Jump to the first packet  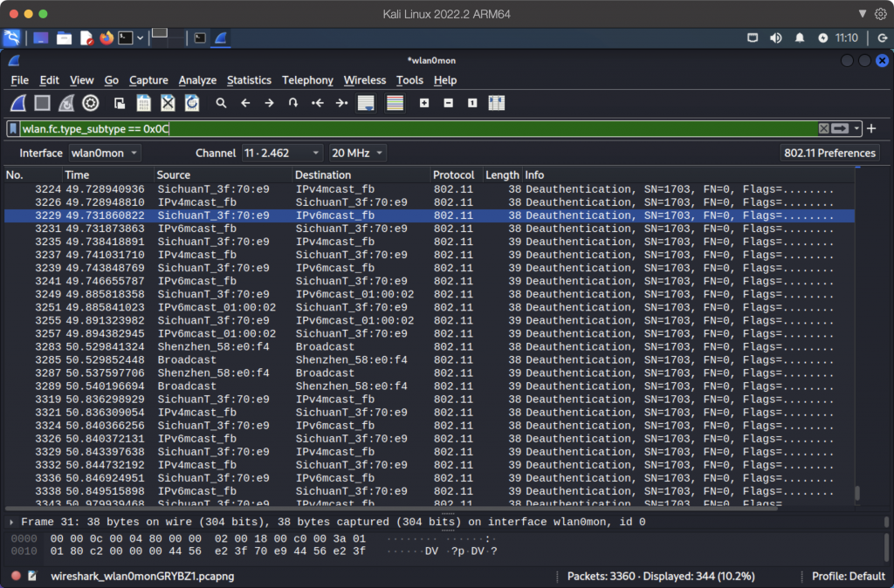tap(318, 103)
